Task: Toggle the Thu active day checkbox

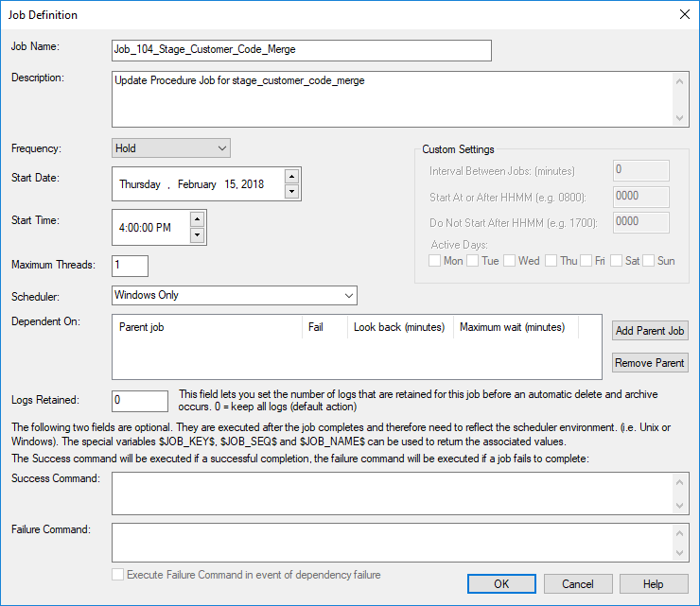Action: coord(551,261)
